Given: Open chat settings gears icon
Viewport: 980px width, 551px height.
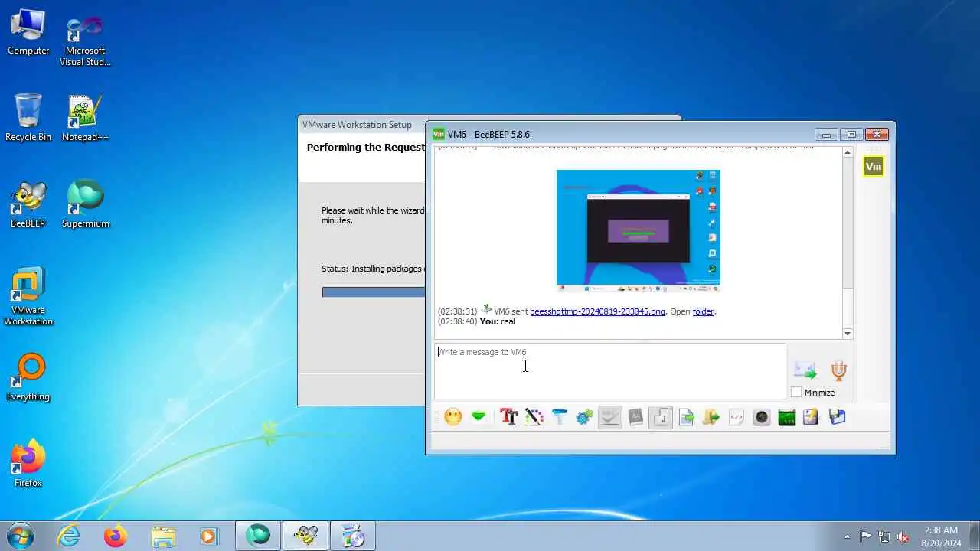Looking at the screenshot, I should point(584,417).
